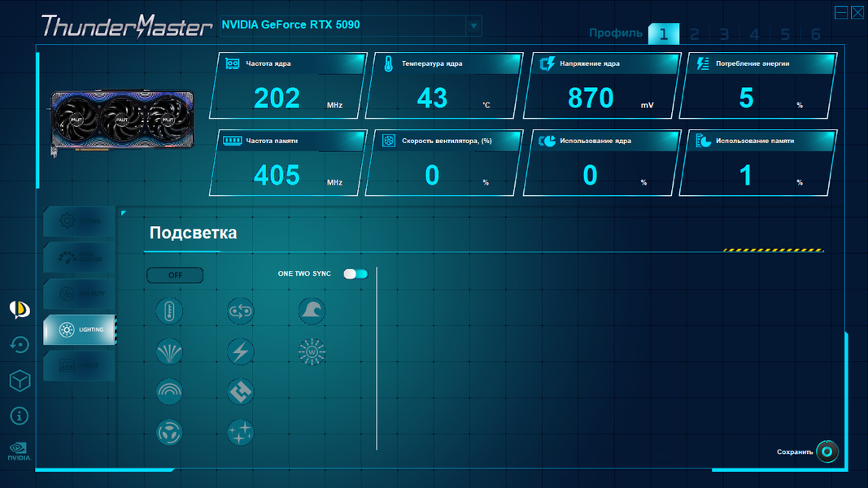
Task: Click the memory clock icon
Action: point(233,141)
